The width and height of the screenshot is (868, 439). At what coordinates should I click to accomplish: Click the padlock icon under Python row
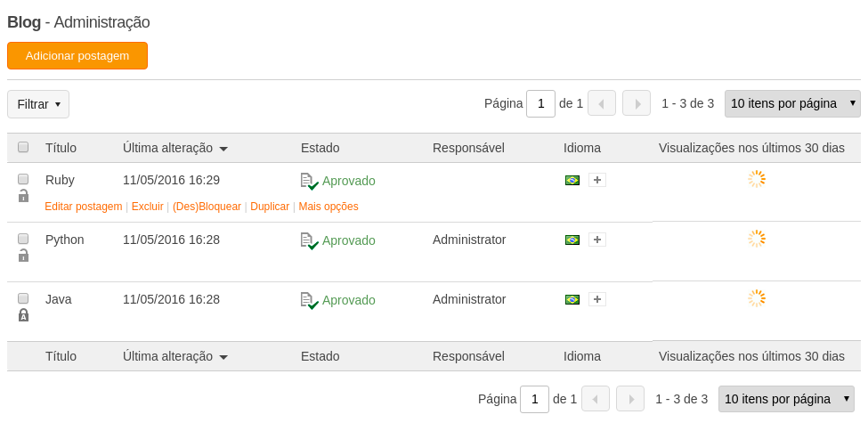pos(23,256)
